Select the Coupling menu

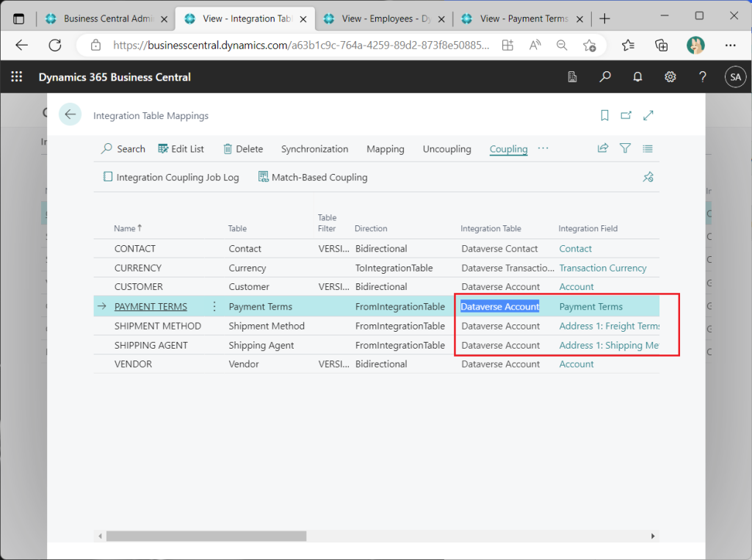coord(508,149)
